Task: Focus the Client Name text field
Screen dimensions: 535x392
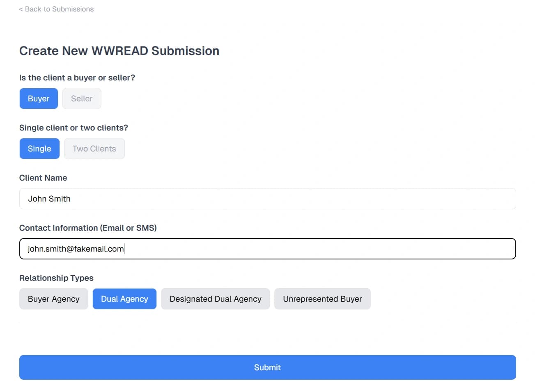Action: (267, 199)
